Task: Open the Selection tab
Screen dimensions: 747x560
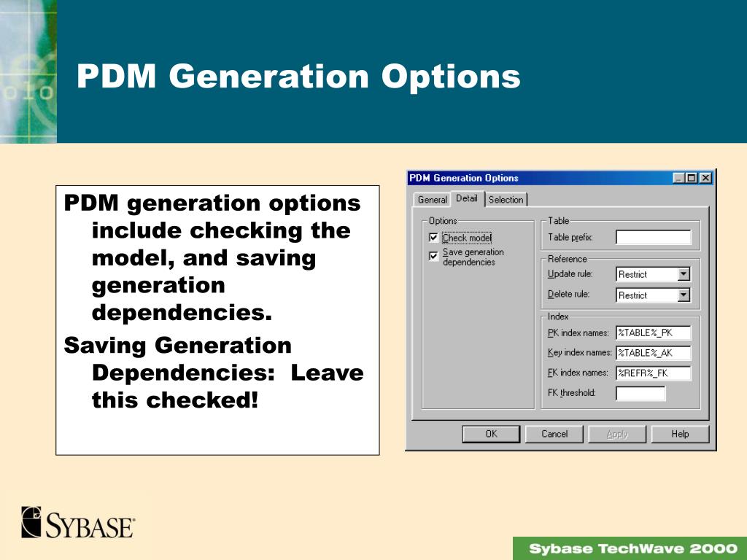Action: [x=506, y=200]
